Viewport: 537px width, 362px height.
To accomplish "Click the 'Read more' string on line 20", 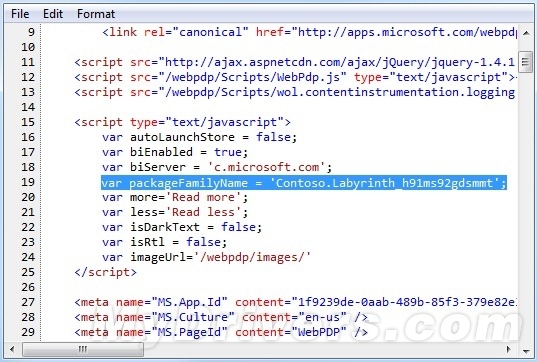I will point(203,197).
